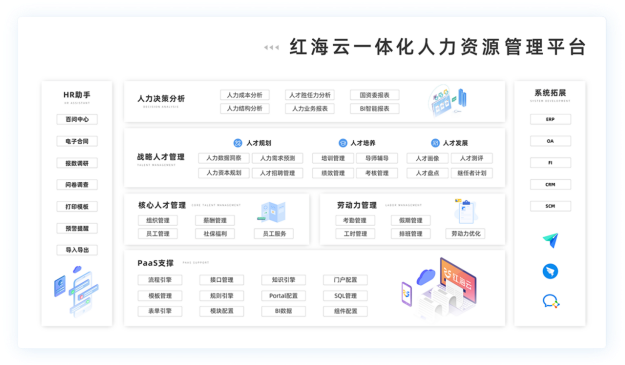The width and height of the screenshot is (625, 365).
Task: Open 继任者计划 under 人才发展
Action: (472, 173)
